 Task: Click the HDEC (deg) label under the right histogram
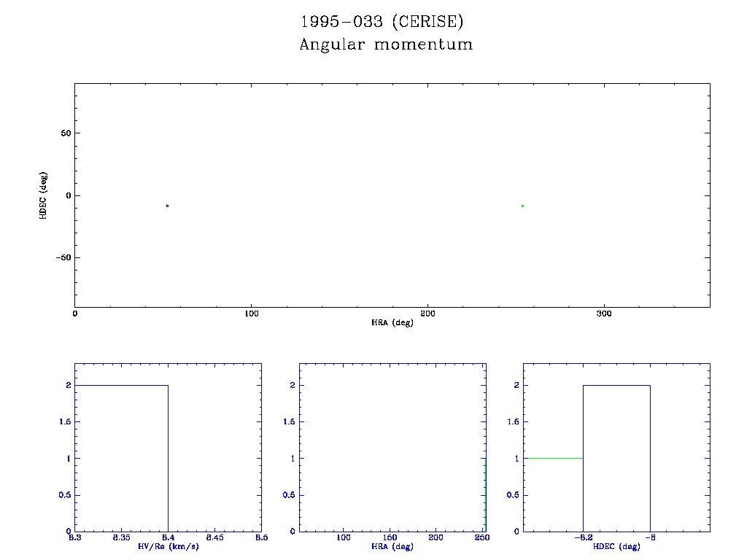tap(616, 546)
